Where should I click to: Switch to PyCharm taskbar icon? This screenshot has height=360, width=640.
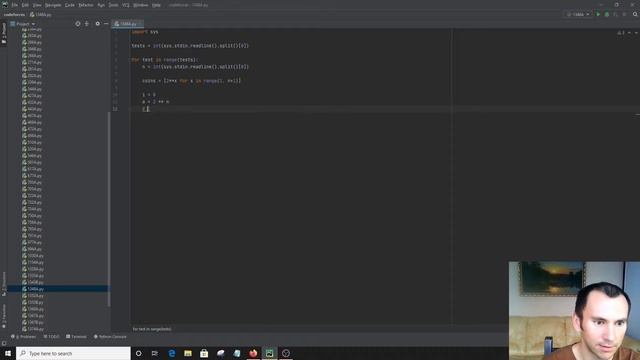(269, 353)
